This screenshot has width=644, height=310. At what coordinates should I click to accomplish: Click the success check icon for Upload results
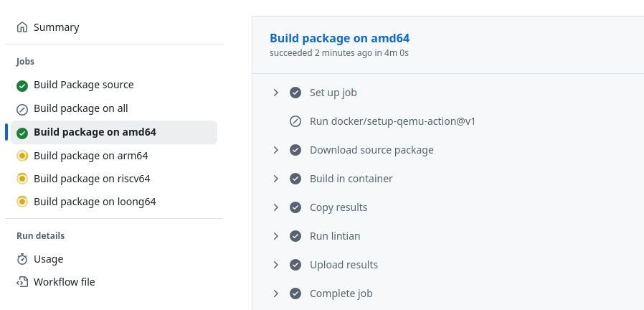tap(295, 265)
